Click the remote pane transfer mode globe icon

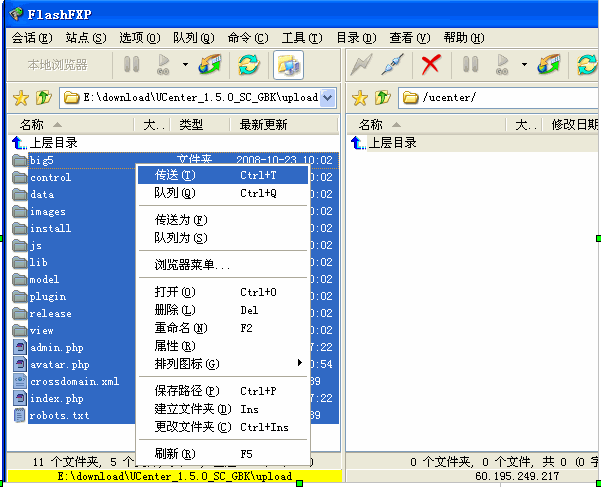point(549,64)
